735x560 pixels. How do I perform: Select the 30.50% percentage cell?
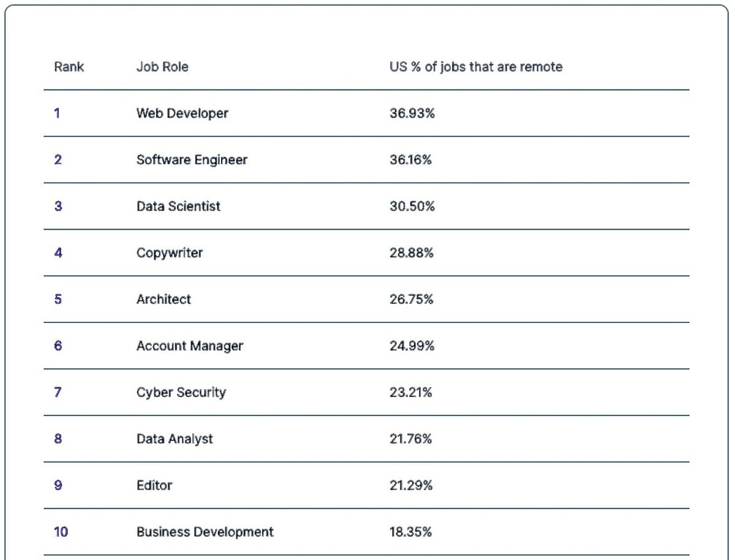[x=412, y=206]
